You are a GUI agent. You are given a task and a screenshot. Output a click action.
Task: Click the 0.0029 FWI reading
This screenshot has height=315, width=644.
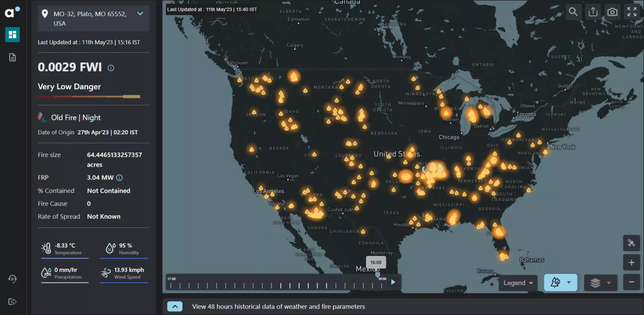tap(69, 67)
